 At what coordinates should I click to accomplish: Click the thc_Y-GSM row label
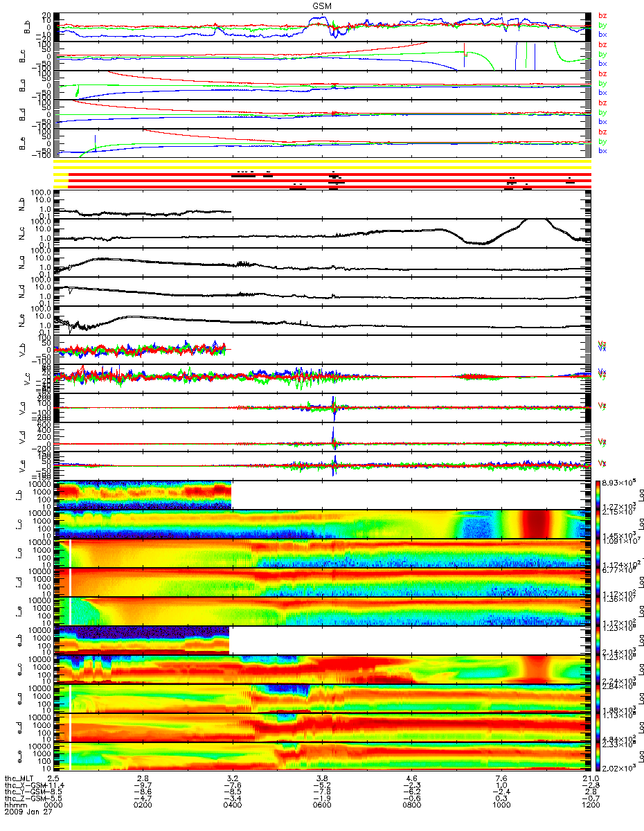(25, 792)
